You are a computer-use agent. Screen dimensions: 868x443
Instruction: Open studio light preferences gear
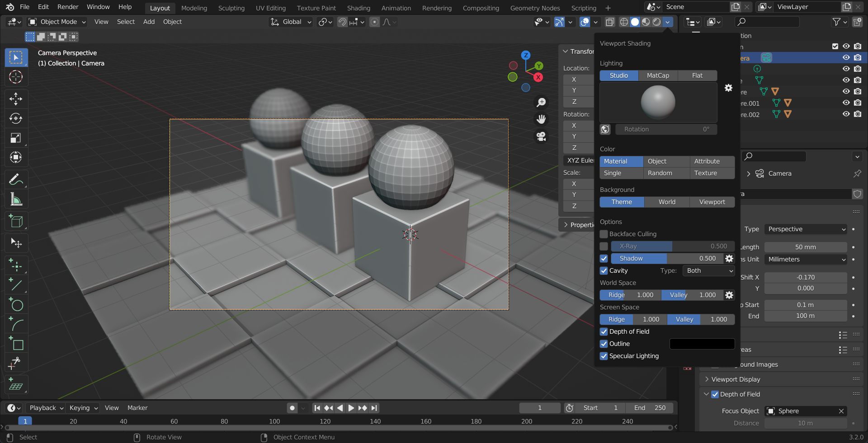728,88
